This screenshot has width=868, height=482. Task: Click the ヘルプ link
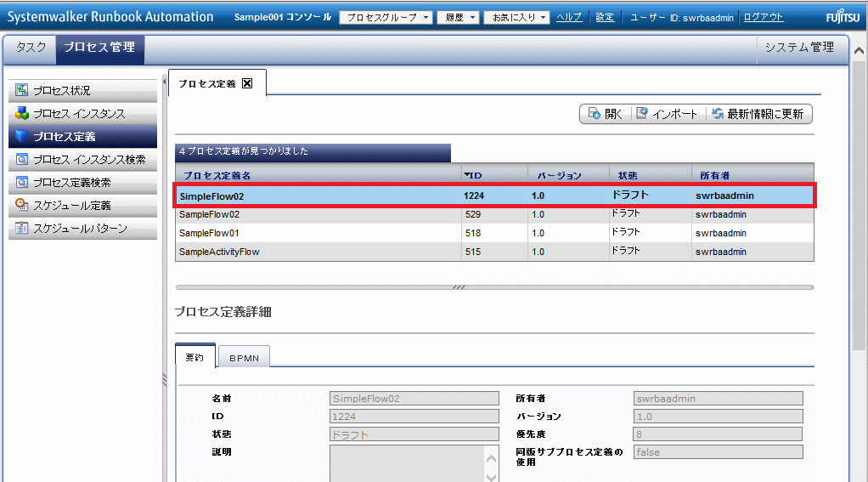(x=569, y=17)
